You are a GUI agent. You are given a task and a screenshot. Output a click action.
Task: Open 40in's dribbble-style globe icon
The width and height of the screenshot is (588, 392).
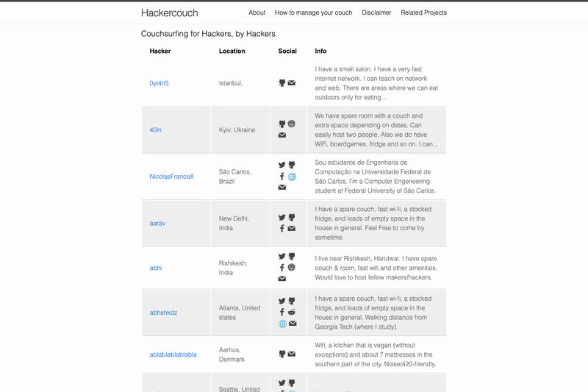click(x=291, y=124)
